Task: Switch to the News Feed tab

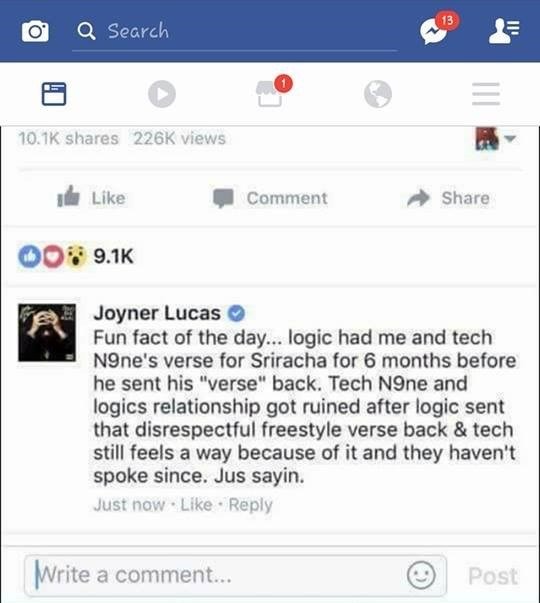Action: [x=54, y=93]
